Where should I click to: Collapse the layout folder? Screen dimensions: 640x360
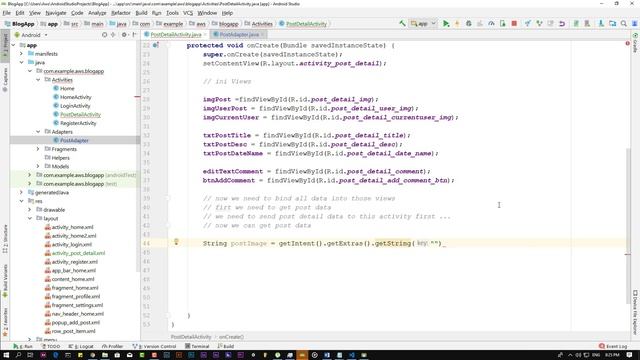tap(30, 218)
